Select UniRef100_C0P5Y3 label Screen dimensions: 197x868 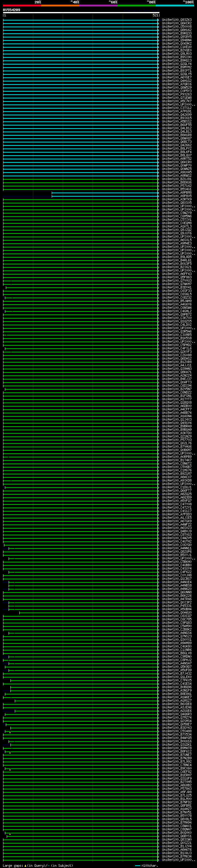177,91
